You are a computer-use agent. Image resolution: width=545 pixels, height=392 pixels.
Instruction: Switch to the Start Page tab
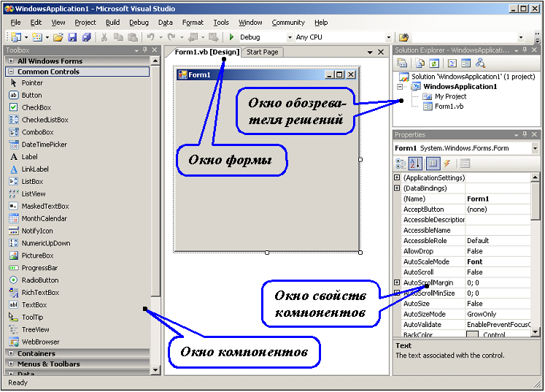click(263, 52)
